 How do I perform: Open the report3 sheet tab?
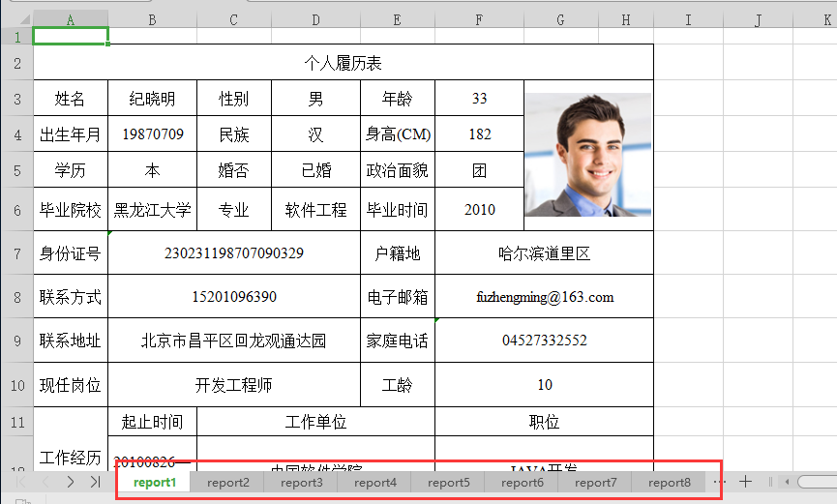click(302, 482)
